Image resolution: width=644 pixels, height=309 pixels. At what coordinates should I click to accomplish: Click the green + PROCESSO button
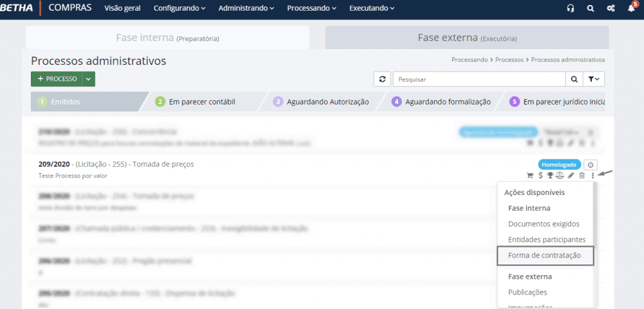(x=57, y=79)
